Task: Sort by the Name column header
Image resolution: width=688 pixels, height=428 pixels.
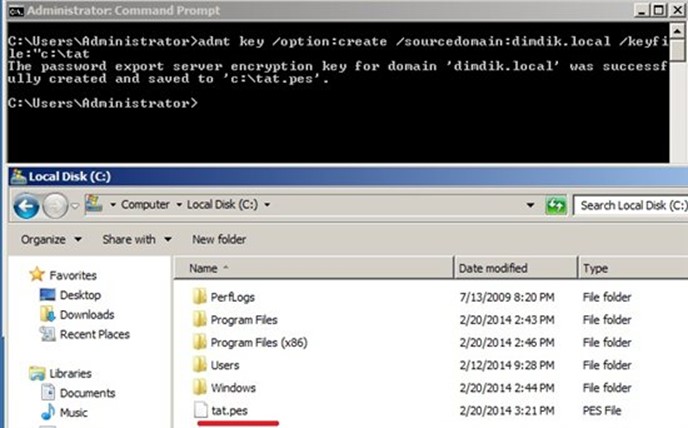Action: click(x=314, y=268)
